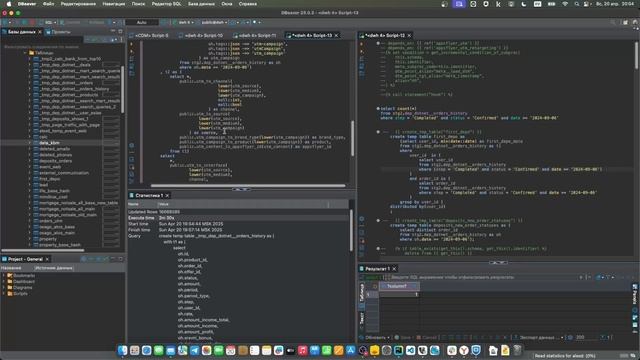The height and width of the screenshot is (360, 640).
Task: Open Script-13 editor settings gear icon
Action: pos(131,145)
